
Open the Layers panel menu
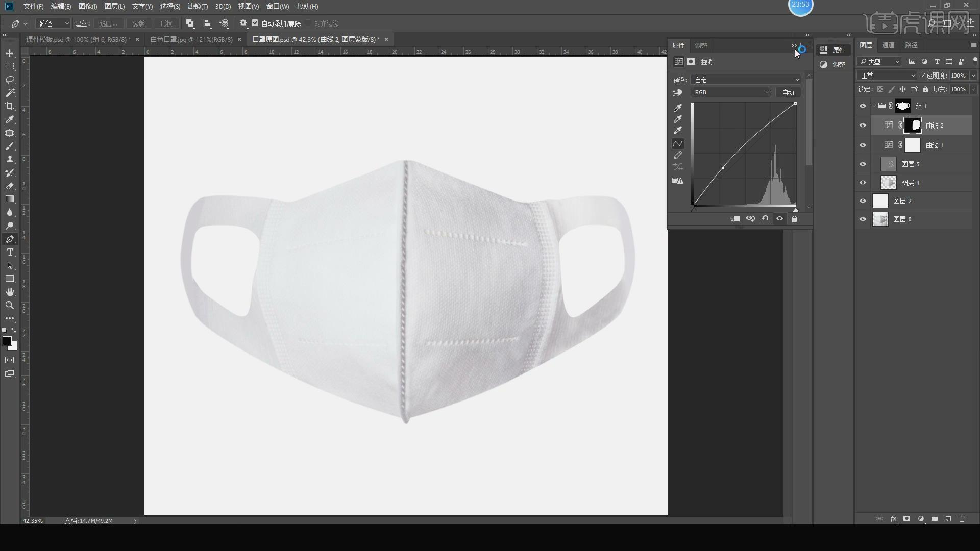pyautogui.click(x=973, y=45)
